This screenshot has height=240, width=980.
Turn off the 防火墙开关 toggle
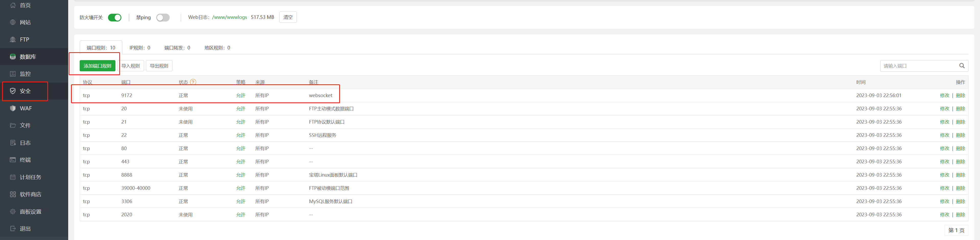click(x=114, y=18)
